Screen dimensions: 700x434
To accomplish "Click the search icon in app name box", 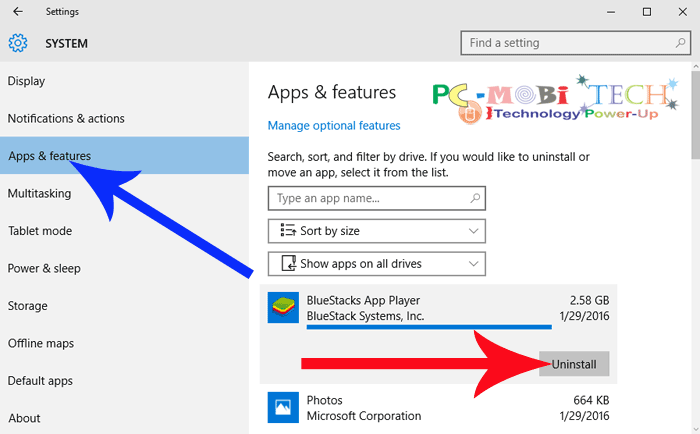I will click(x=475, y=198).
